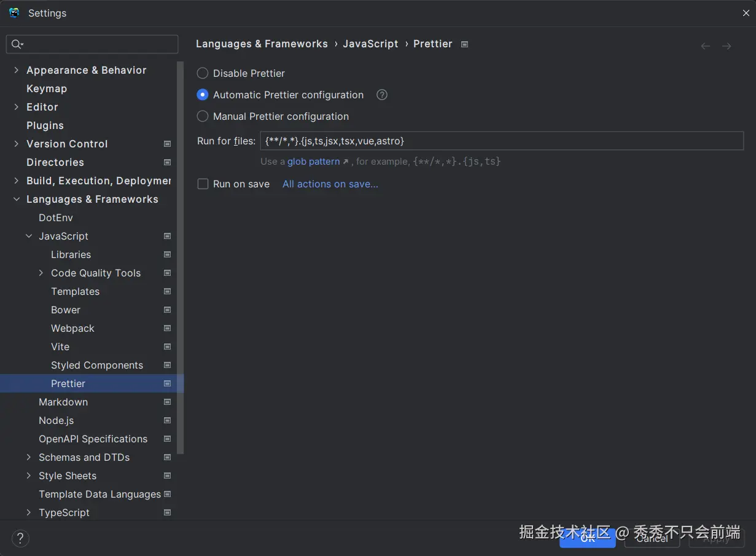The width and height of the screenshot is (756, 556).
Task: Click project icon on Code Quality Tools row
Action: click(167, 273)
